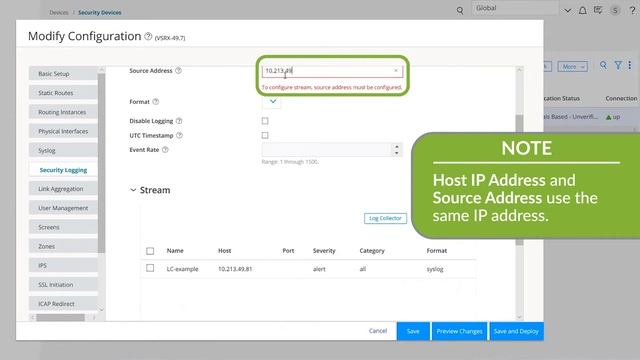Open Zones section

(x=63, y=247)
